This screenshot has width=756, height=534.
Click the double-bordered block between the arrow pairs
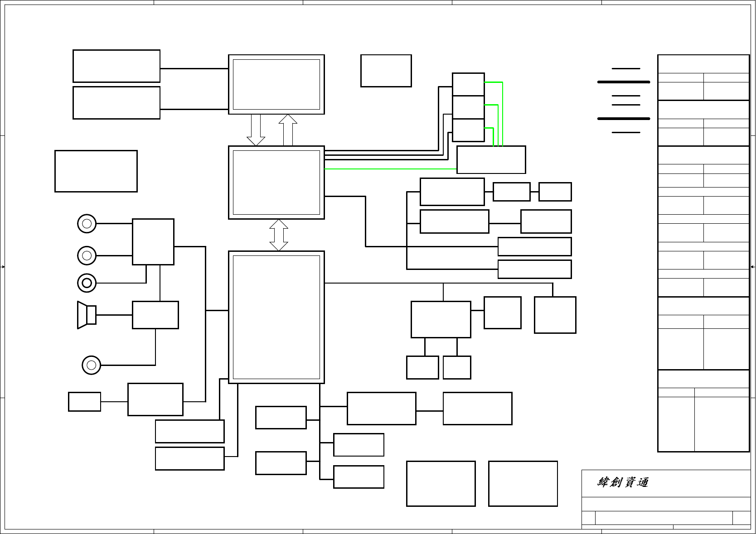click(x=276, y=183)
